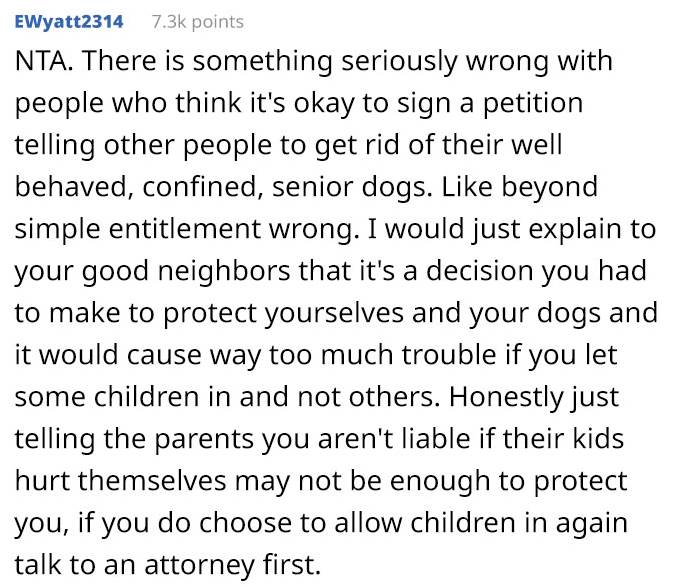The height and width of the screenshot is (587, 683).
Task: Click the 7.3k points score label
Action: coord(198,22)
